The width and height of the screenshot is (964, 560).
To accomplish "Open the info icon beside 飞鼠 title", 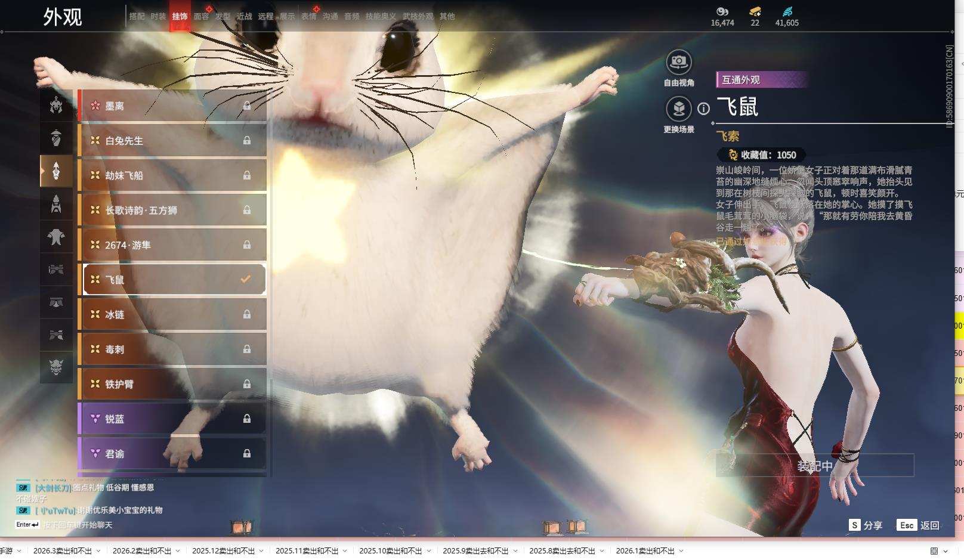I will [704, 109].
